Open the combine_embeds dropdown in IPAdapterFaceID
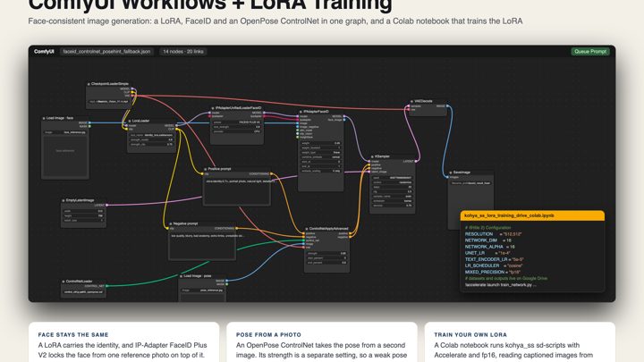 point(321,156)
